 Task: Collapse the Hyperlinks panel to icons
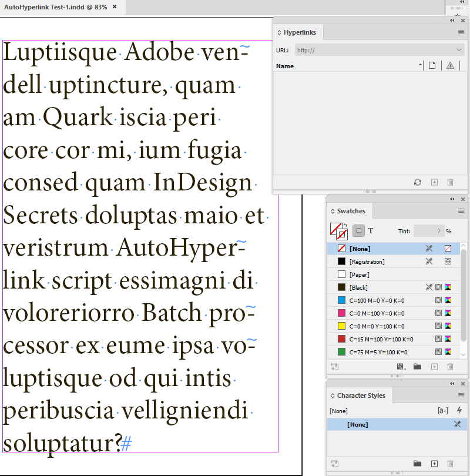click(452, 21)
